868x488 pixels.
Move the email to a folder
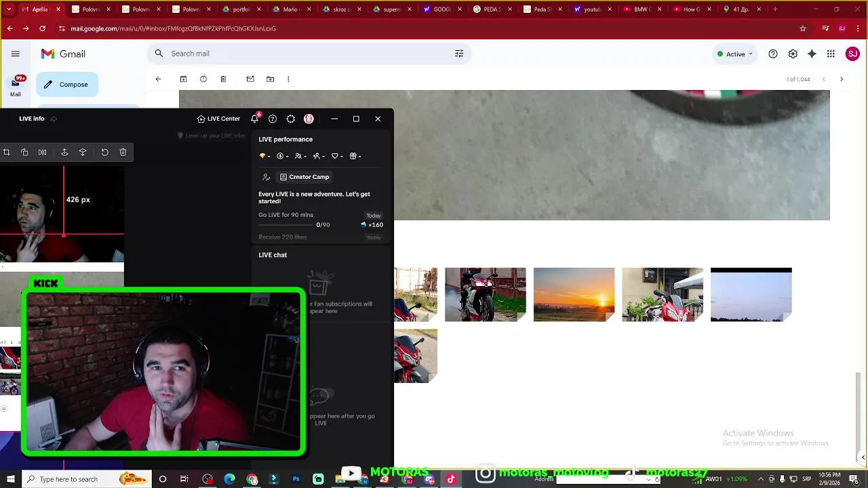coord(271,79)
